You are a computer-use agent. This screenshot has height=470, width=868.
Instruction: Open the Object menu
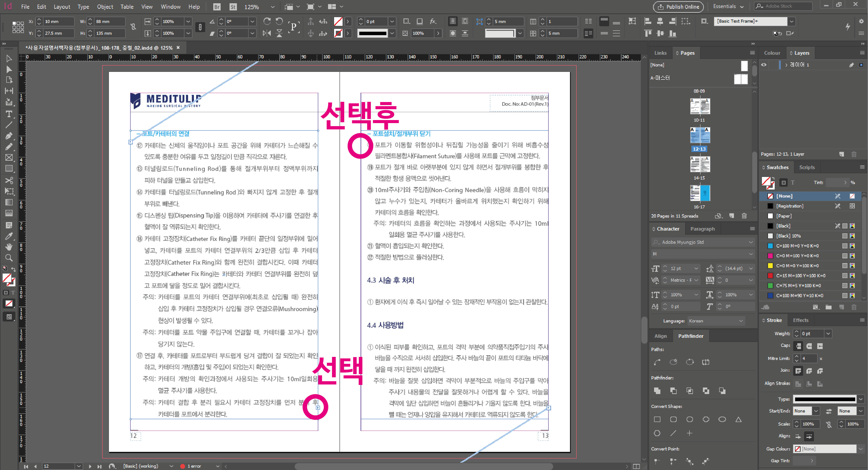click(x=105, y=7)
